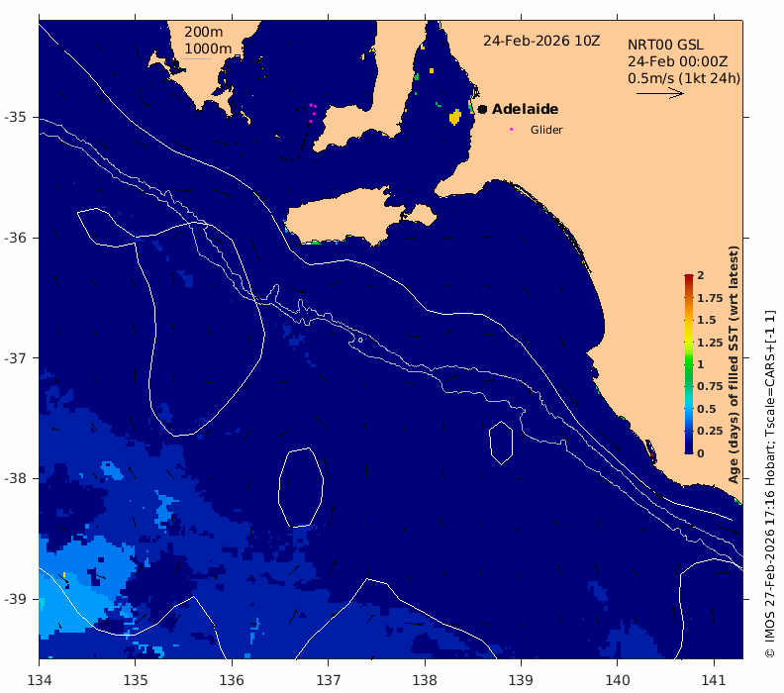Click the Adelaide city marker dot
The image size is (784, 693).
tap(482, 109)
